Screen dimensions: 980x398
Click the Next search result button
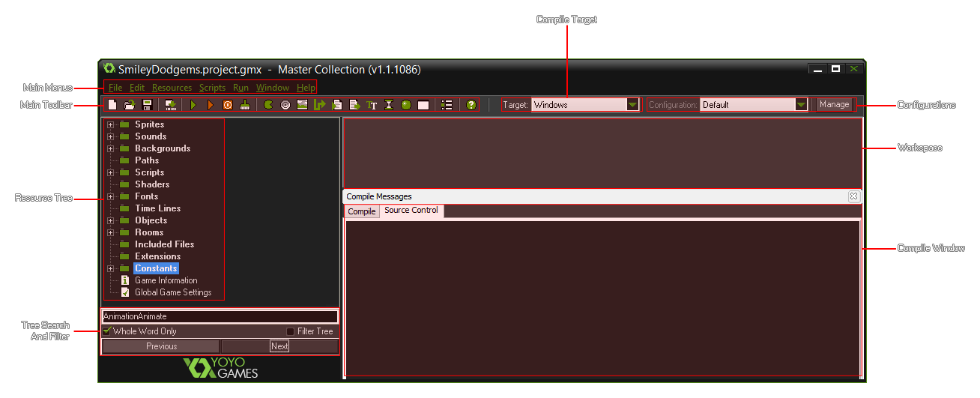pos(279,346)
